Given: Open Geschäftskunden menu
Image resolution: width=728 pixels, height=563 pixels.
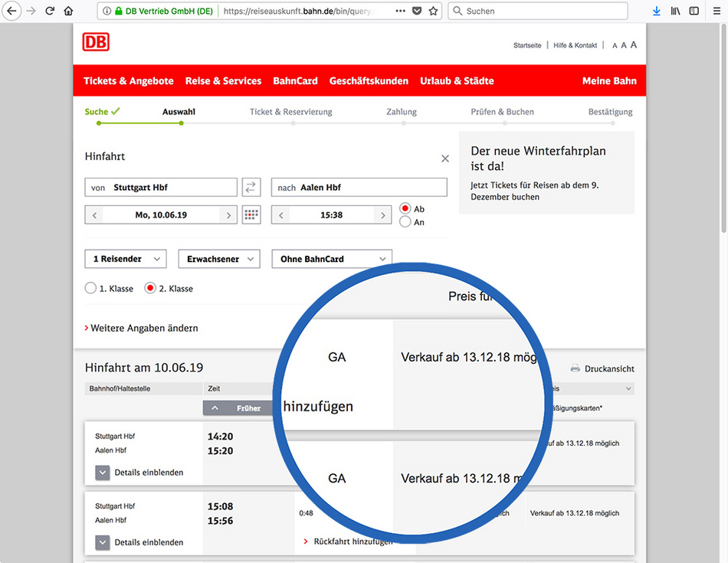Looking at the screenshot, I should coord(369,80).
